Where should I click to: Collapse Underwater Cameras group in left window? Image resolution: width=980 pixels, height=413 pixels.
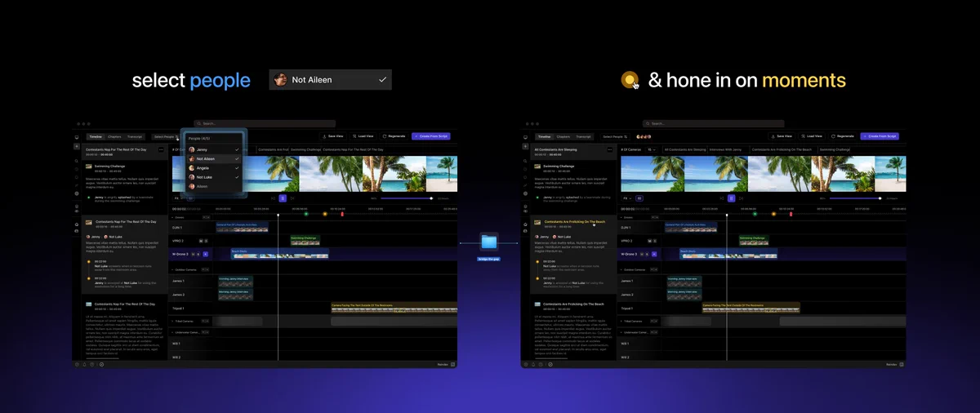click(x=172, y=332)
